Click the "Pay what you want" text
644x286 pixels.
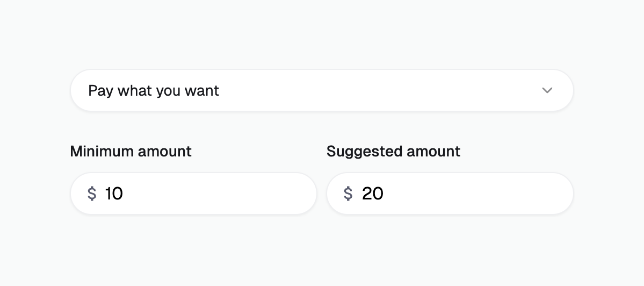coord(154,90)
